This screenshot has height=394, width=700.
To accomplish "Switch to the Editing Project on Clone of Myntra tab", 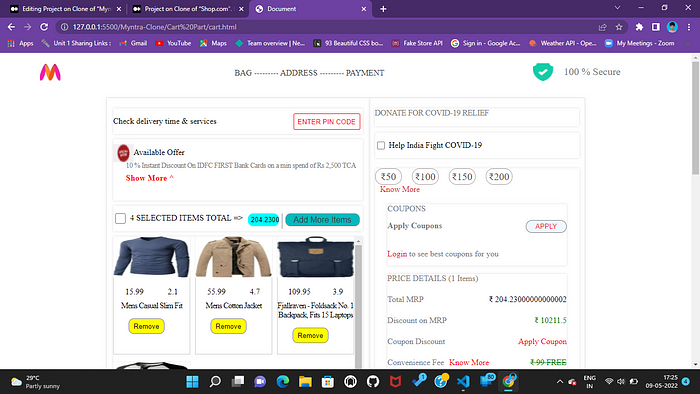I will (66, 8).
